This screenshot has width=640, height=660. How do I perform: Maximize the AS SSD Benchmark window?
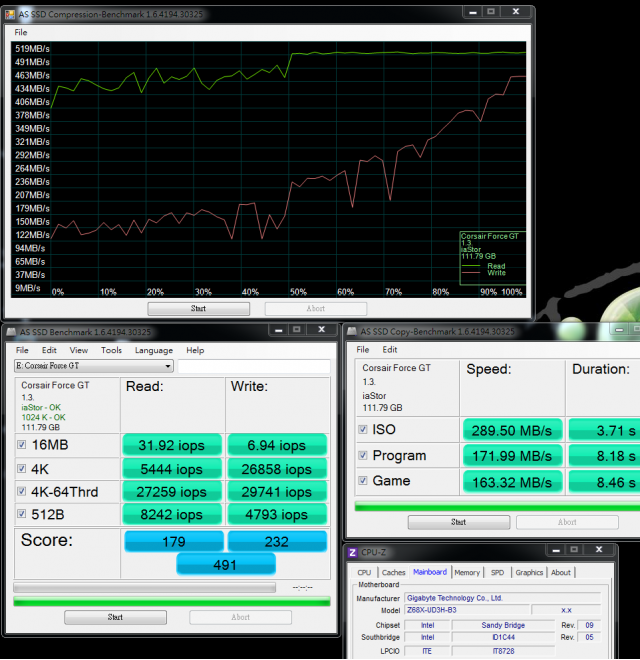(297, 330)
